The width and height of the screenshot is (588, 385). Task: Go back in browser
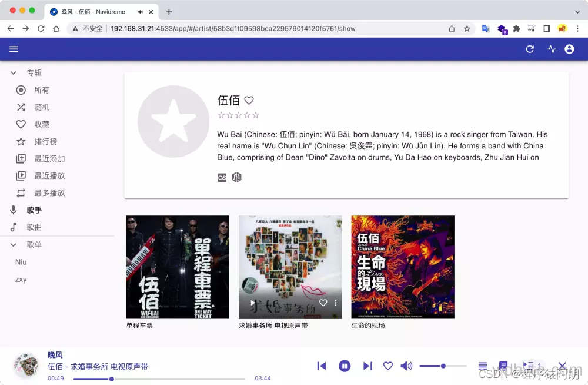[x=11, y=28]
